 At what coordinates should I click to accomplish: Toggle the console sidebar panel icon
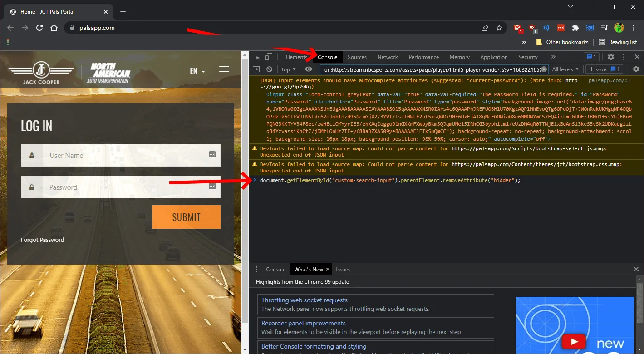click(x=257, y=69)
